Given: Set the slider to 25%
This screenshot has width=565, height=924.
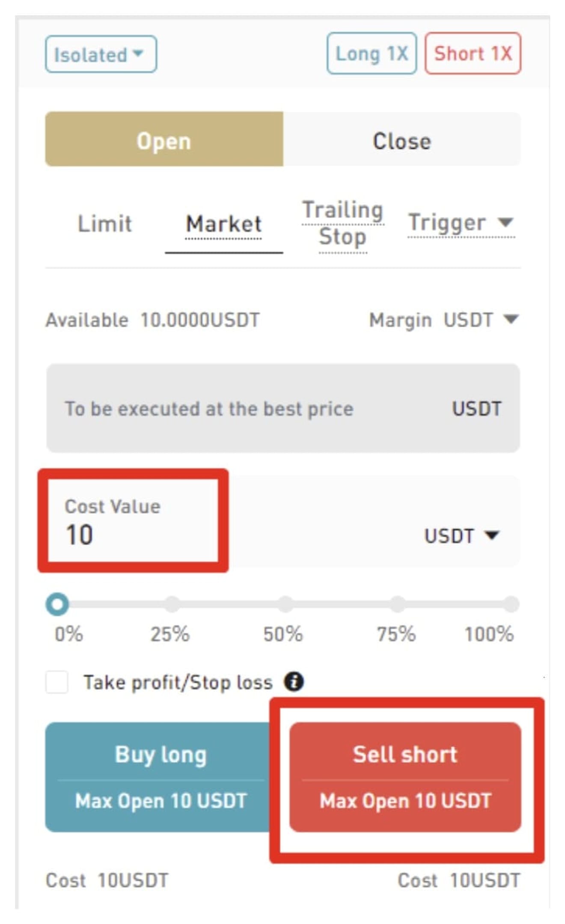Looking at the screenshot, I should (172, 604).
